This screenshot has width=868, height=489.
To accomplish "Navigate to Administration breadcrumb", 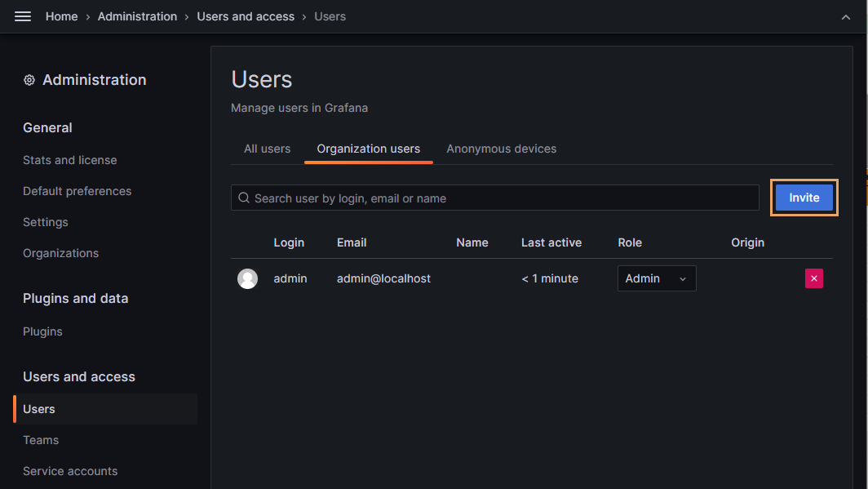I will [137, 16].
